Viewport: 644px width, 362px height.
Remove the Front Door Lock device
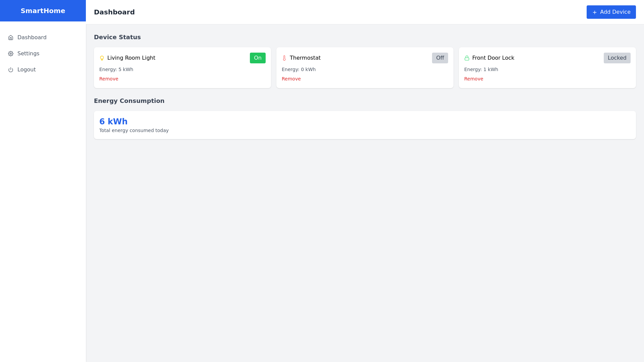(474, 79)
